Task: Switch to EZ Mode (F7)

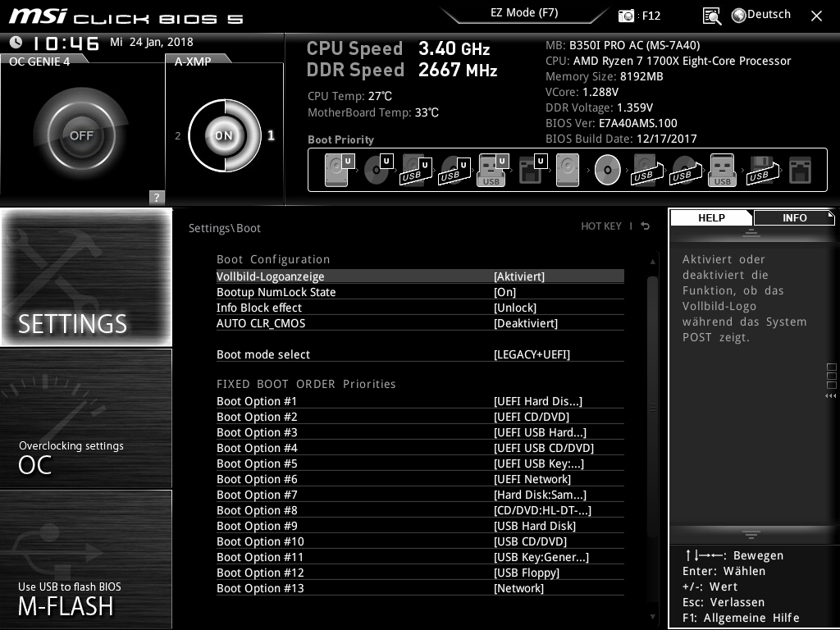Action: pyautogui.click(x=524, y=13)
